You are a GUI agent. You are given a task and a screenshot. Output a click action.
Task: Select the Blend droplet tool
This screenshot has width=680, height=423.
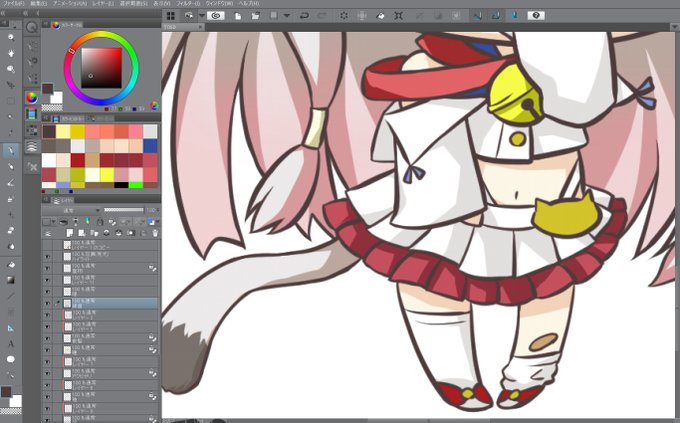[11, 246]
